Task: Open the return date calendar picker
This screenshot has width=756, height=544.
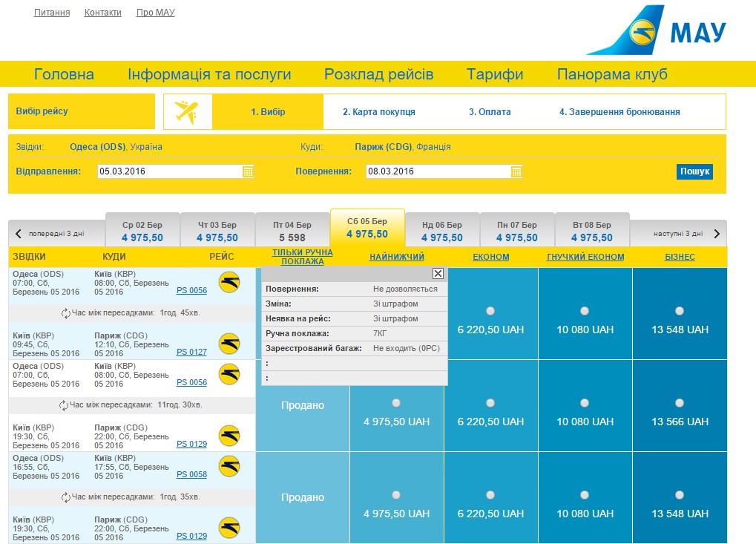Action: [516, 171]
